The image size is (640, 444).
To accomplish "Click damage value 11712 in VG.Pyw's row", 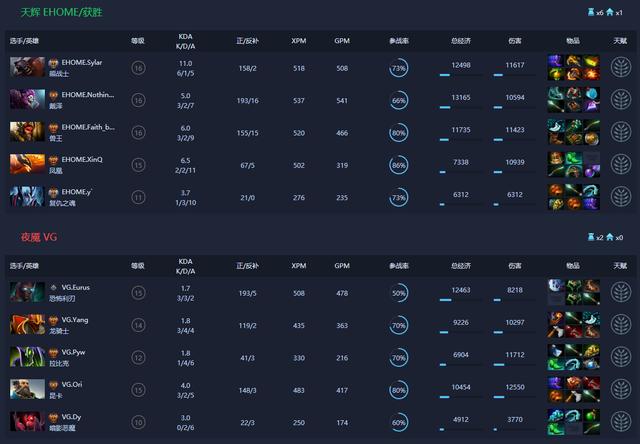I will [515, 355].
